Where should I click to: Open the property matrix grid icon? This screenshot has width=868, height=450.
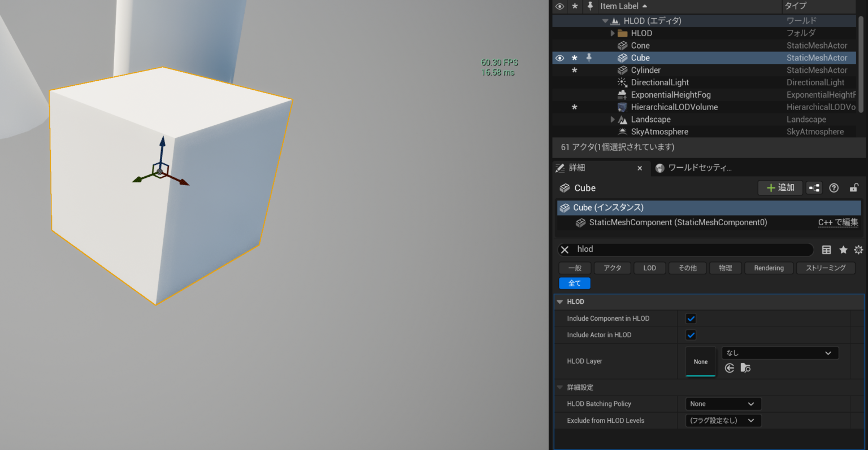point(826,250)
